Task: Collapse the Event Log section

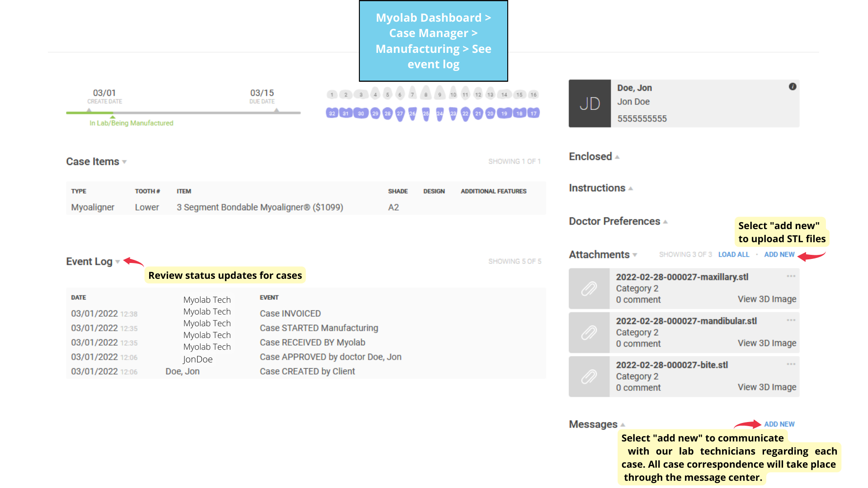Action: [x=118, y=262]
